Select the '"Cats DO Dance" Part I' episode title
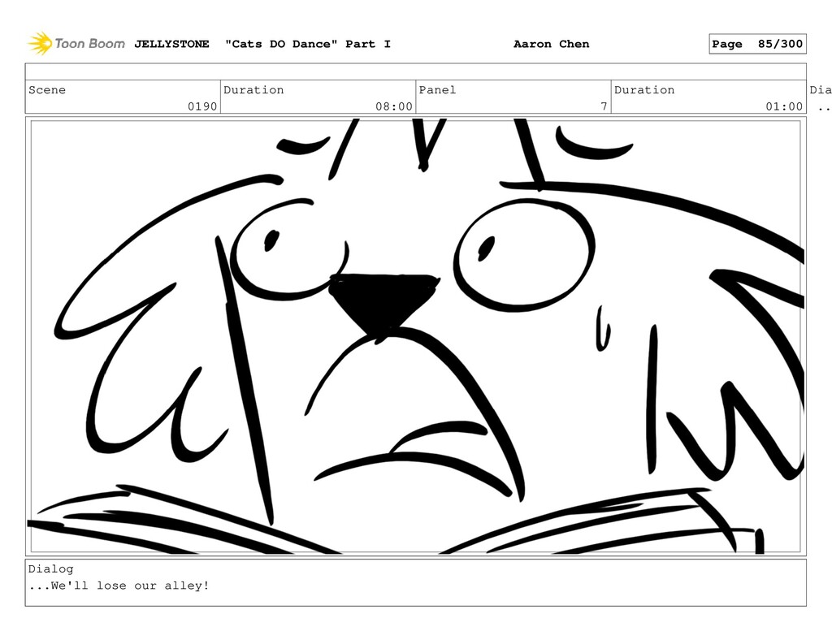Viewport: 832px width, 644px height. point(308,44)
